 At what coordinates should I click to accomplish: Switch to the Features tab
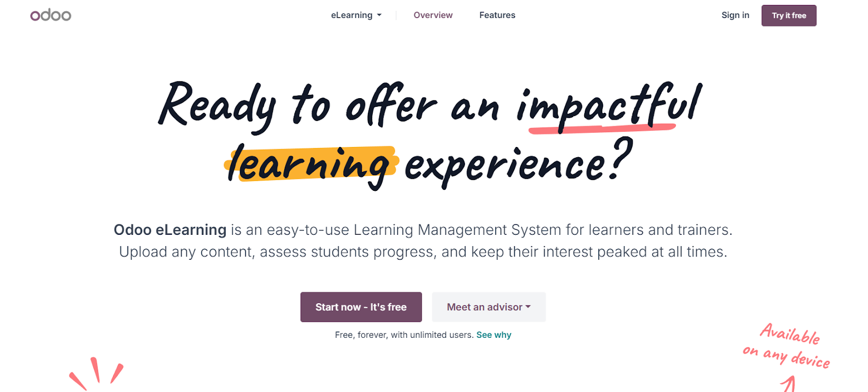[x=497, y=15]
